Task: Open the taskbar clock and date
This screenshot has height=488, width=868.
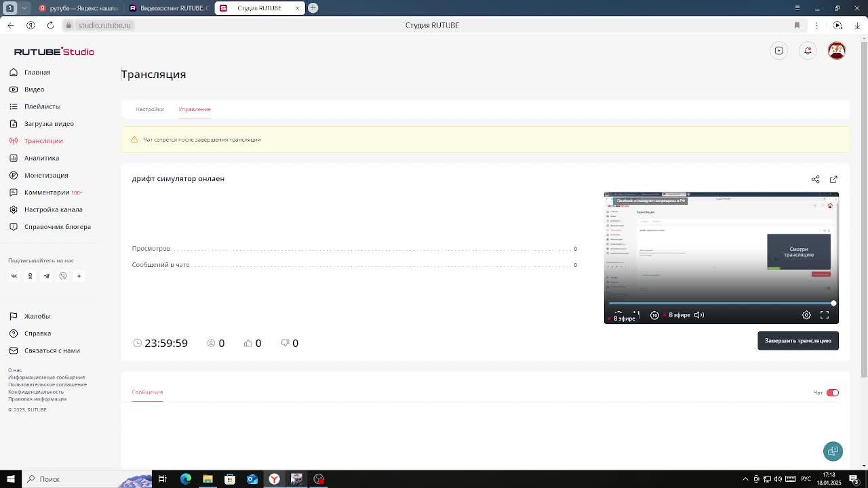Action: pyautogui.click(x=829, y=479)
